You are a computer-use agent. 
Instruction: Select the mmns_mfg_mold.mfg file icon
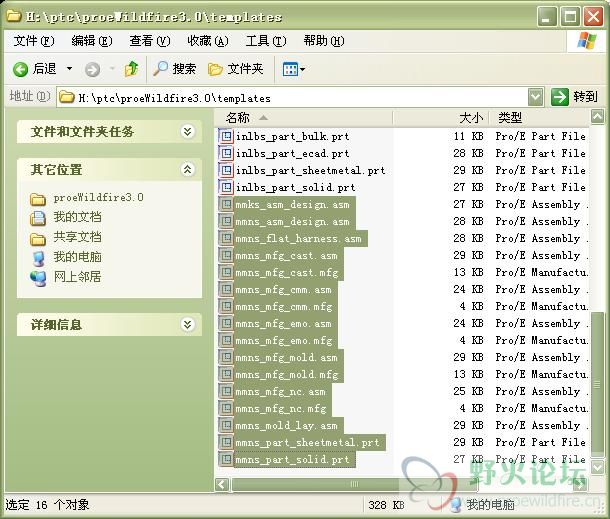(x=226, y=374)
